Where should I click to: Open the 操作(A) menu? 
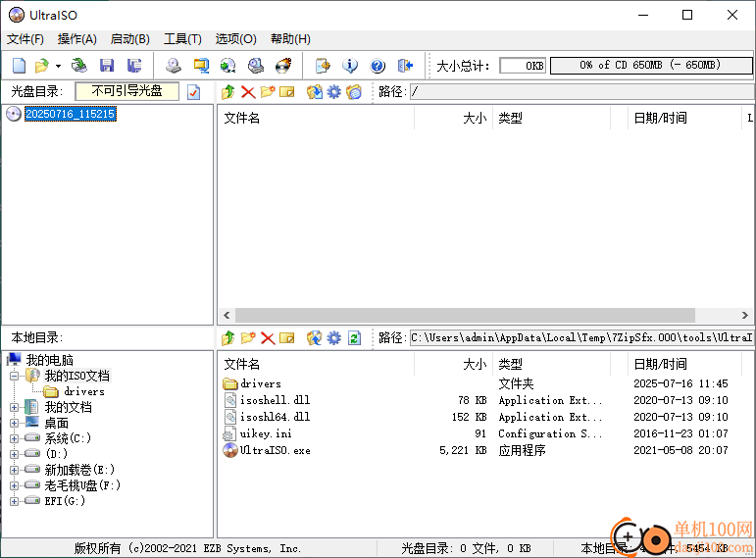click(x=77, y=39)
